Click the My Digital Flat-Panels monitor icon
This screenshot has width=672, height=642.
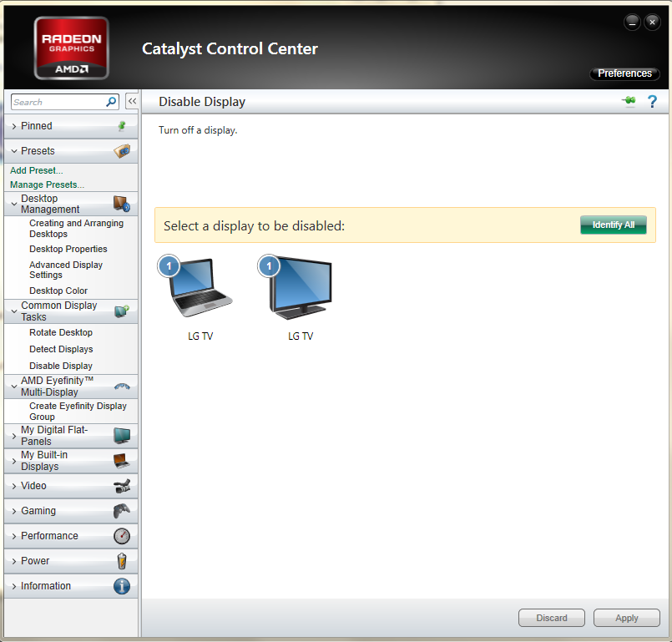pyautogui.click(x=122, y=436)
